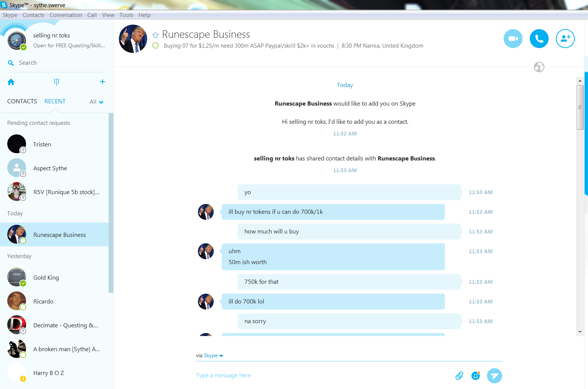Add people to this conversation
The height and width of the screenshot is (389, 588).
coord(565,39)
